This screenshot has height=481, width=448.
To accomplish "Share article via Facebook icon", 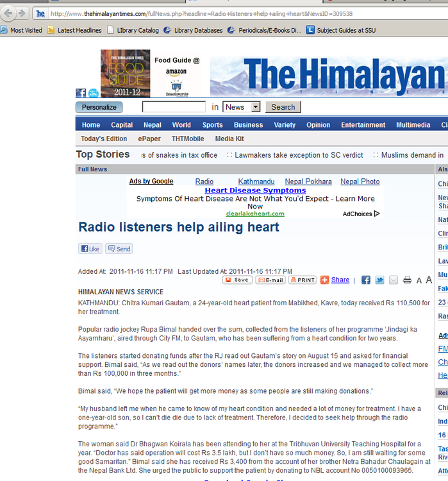I will (x=366, y=280).
